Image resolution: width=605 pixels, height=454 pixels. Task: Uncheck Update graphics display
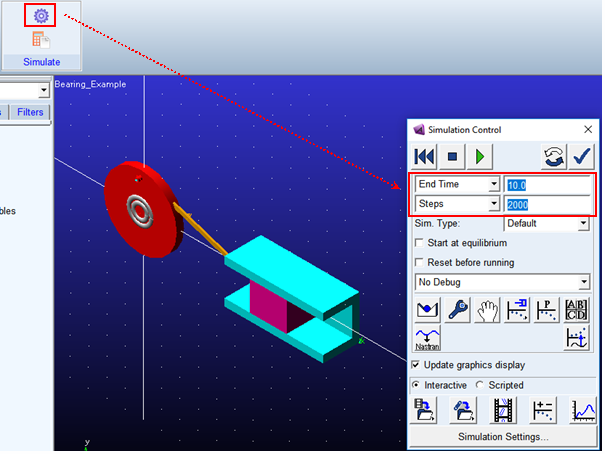coord(416,365)
